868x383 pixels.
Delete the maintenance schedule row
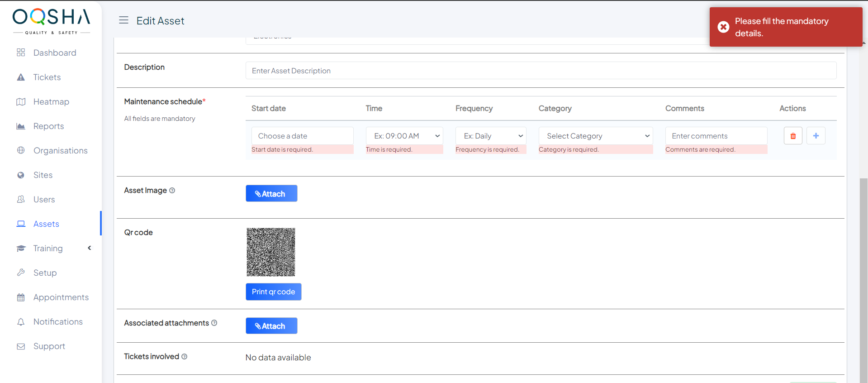point(792,136)
